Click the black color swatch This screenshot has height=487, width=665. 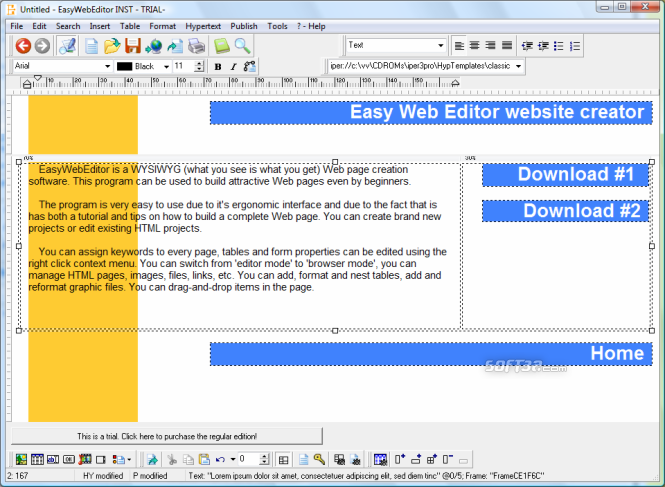click(124, 67)
